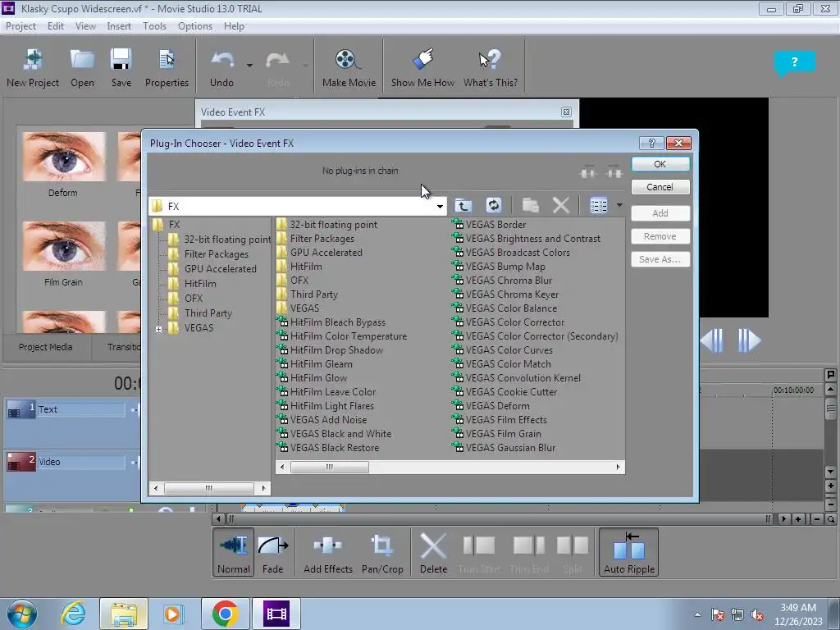The image size is (840, 630).
Task: Close the Video Event FX window
Action: pyautogui.click(x=566, y=112)
